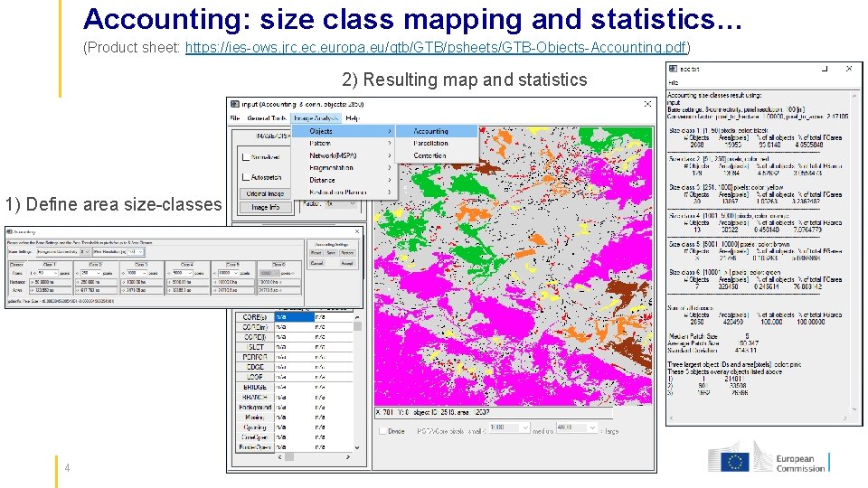Open the Help menu in the input window
Screen dimensions: 868x488
click(352, 117)
